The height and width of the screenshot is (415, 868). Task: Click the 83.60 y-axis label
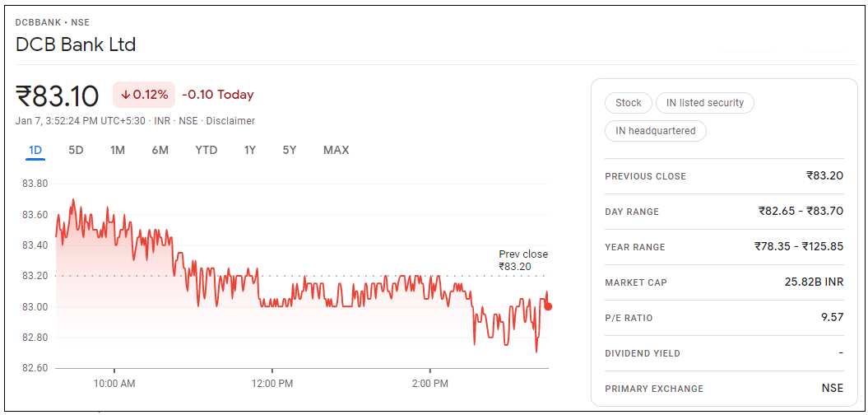pos(35,214)
